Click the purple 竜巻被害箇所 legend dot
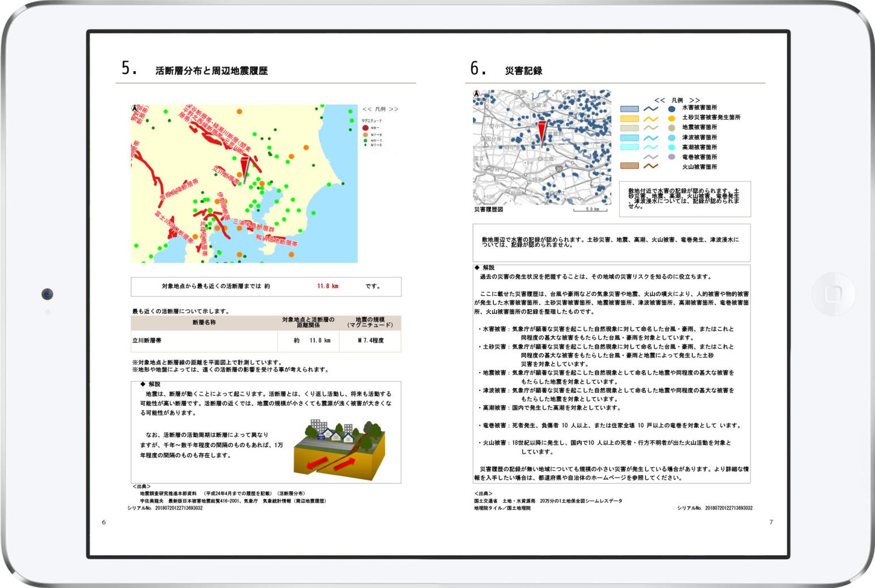Image resolution: width=875 pixels, height=588 pixels. click(672, 157)
